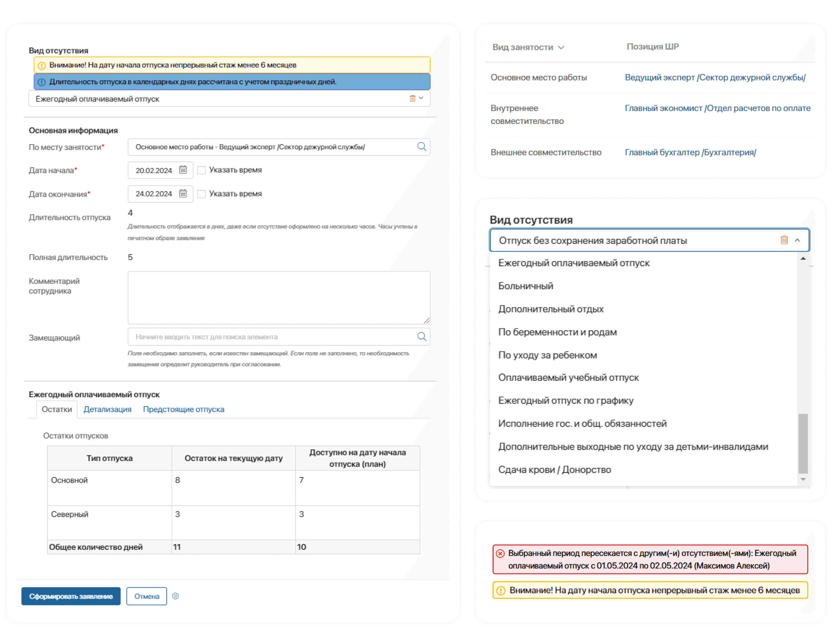Image resolution: width=832 pixels, height=644 pixels.
Task: Click the trash icon in the annual leave field
Action: coord(412,99)
